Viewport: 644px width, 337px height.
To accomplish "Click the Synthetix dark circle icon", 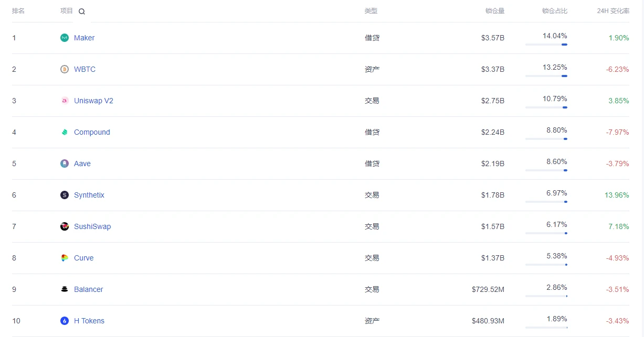I will pyautogui.click(x=65, y=195).
